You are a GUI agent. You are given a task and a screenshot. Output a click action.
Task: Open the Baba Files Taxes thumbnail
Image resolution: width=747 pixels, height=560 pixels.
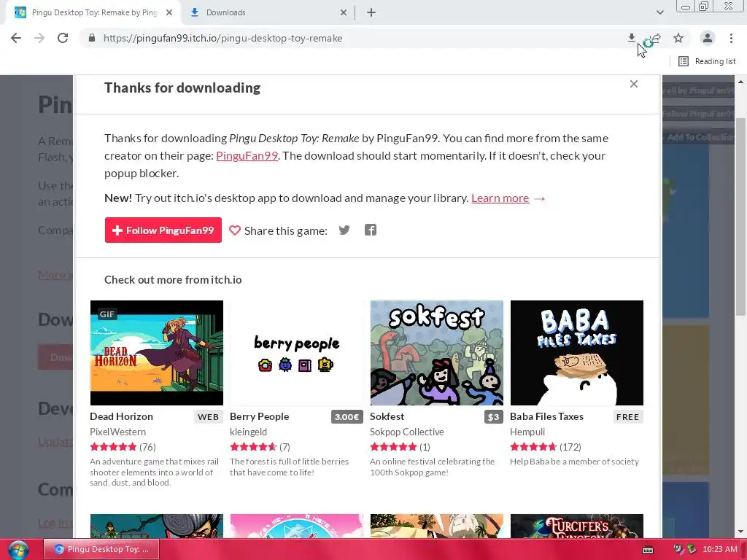click(x=576, y=353)
